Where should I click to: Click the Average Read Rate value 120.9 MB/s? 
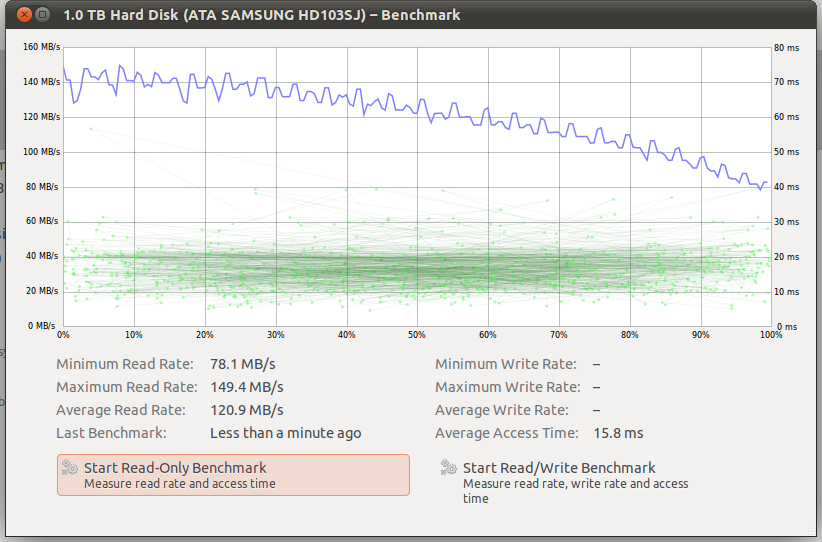pyautogui.click(x=247, y=410)
